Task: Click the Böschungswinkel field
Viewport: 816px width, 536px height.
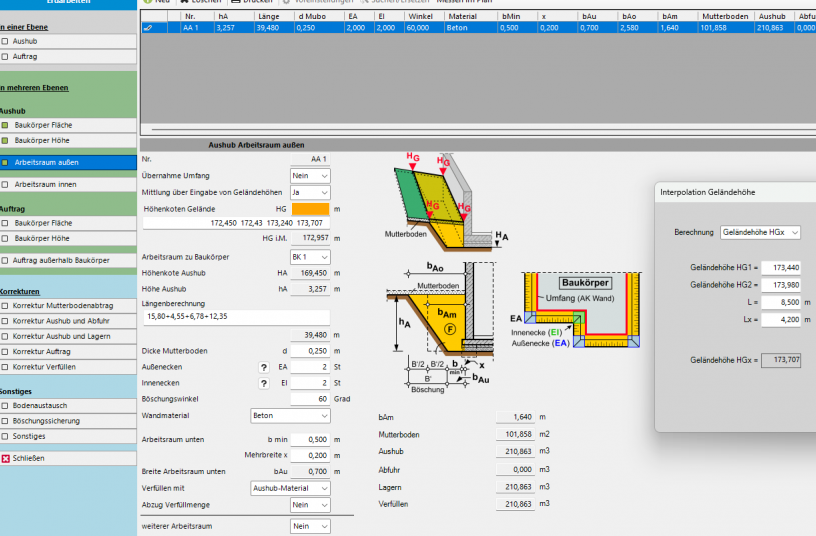Action: [x=310, y=399]
